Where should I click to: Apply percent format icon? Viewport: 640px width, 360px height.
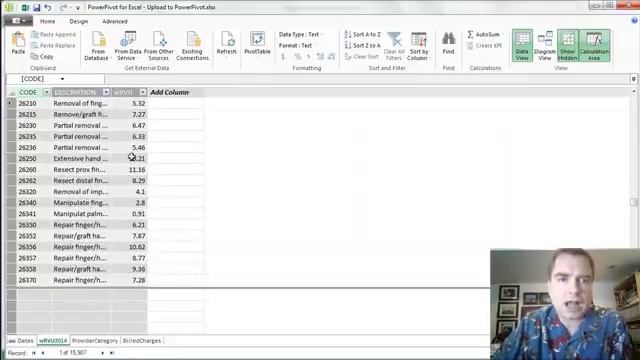point(298,57)
